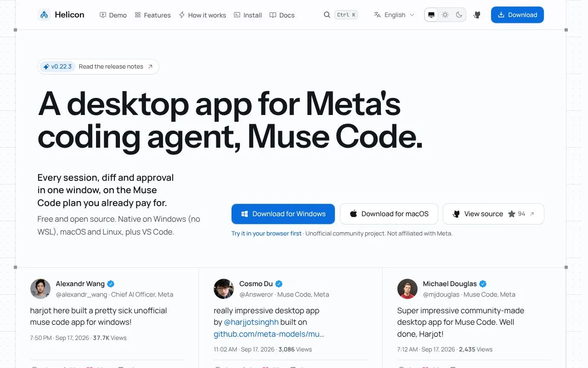
Task: Click the @alexandr_wang handle text
Action: tap(81, 294)
